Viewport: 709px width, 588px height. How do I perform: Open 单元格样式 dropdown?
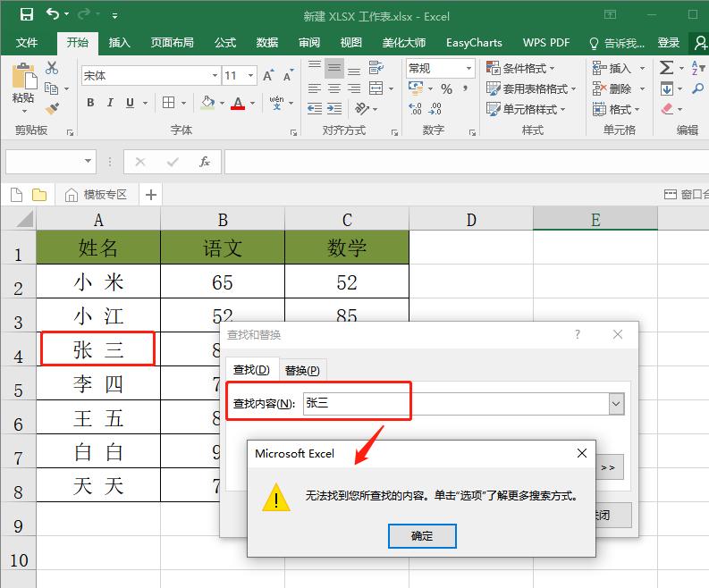click(x=527, y=109)
